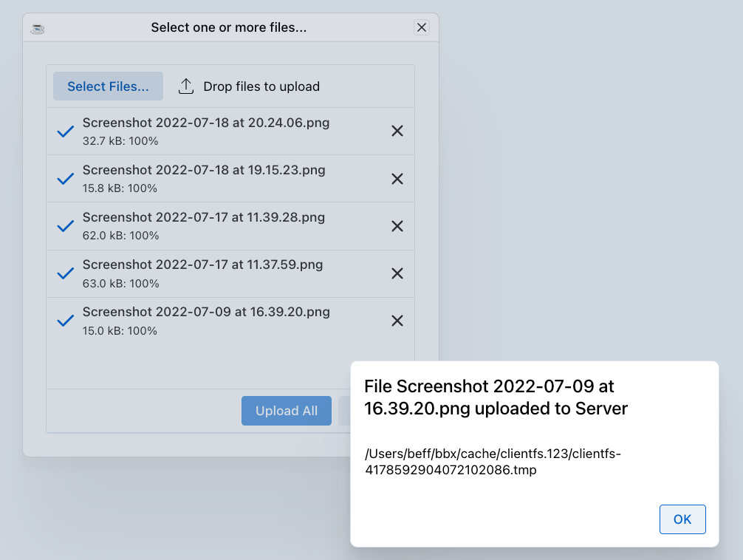743x560 pixels.
Task: Remove Screenshot 2022-07-18 at 20.24.06.png via its X
Action: pos(397,131)
